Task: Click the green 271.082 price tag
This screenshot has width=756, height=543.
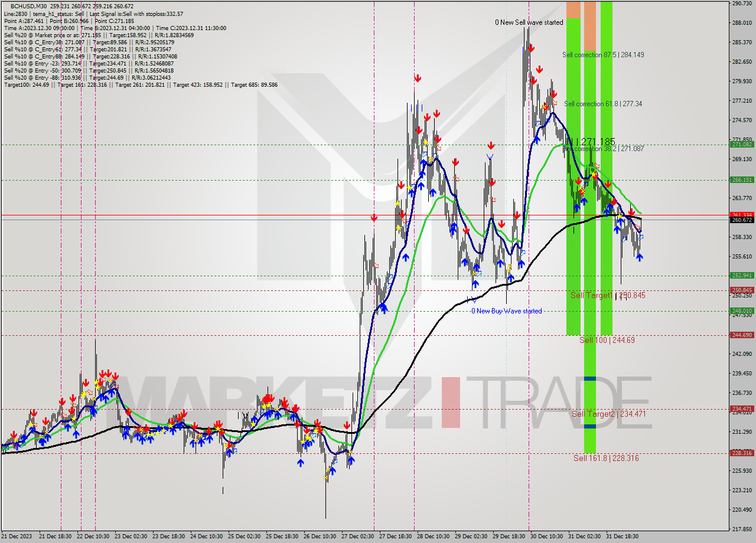Action: 742,145
